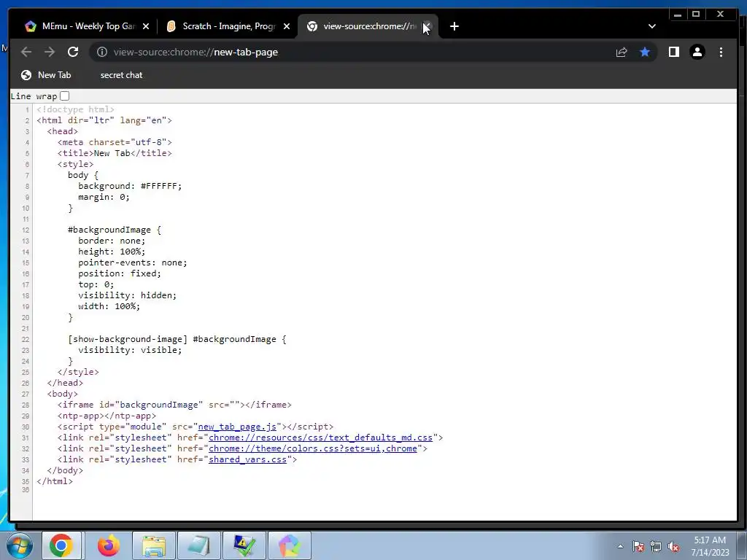Screen dimensions: 747x560
Task: Open the network status tray icon
Action: [x=656, y=546]
